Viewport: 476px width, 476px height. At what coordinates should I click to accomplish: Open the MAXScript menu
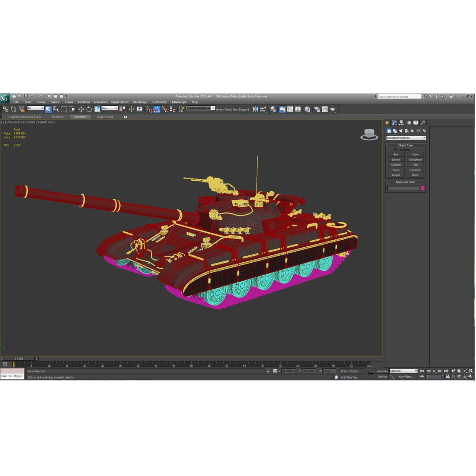[x=179, y=102]
